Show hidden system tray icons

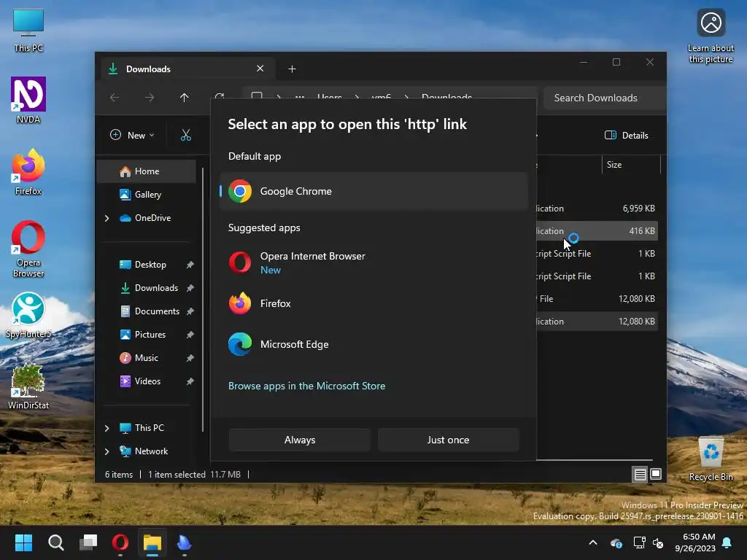(593, 542)
